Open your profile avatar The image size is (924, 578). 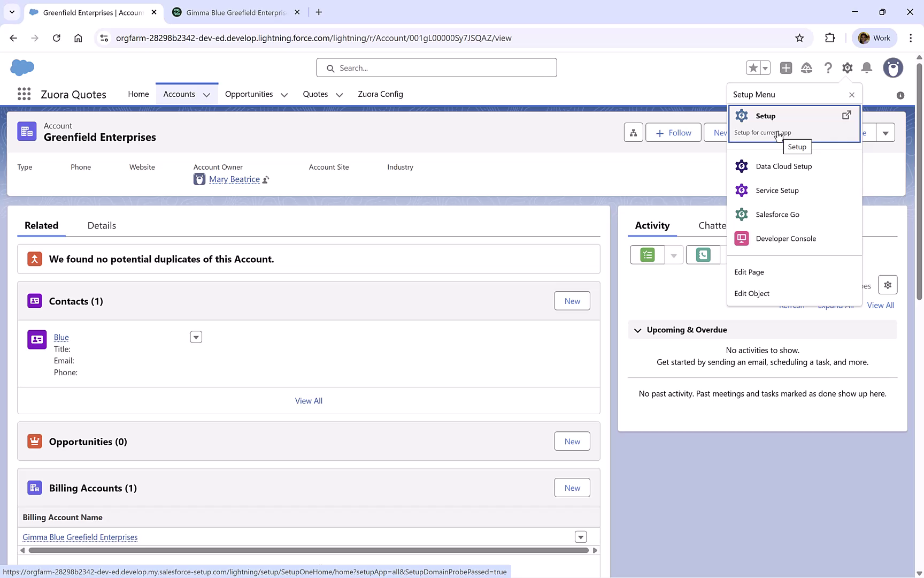pyautogui.click(x=893, y=68)
